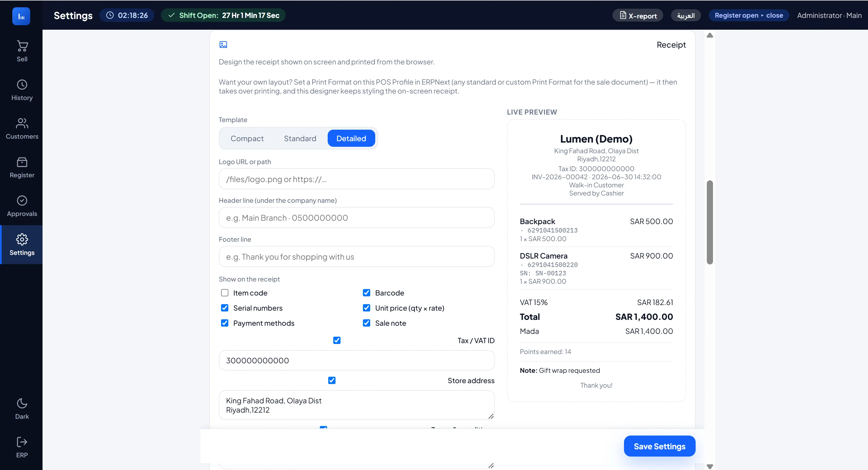Click the resize grip of Store address box
Screen dimensions: 868x470
[x=491, y=416]
